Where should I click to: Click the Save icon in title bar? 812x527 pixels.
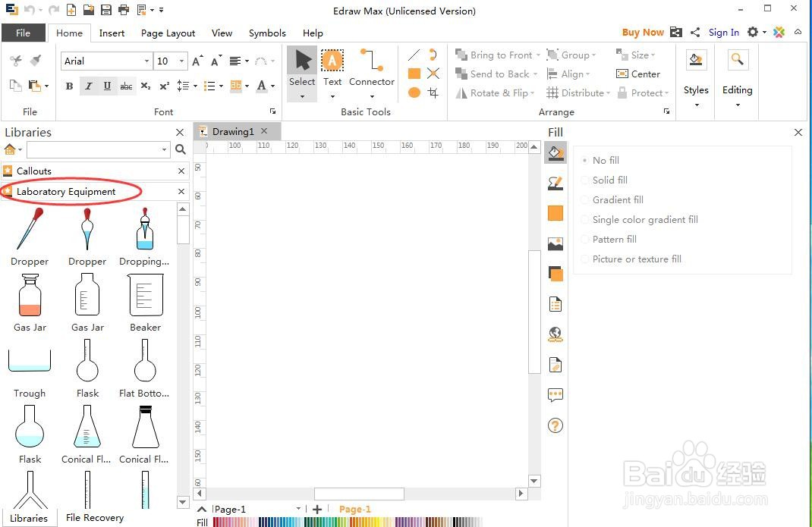coord(105,9)
